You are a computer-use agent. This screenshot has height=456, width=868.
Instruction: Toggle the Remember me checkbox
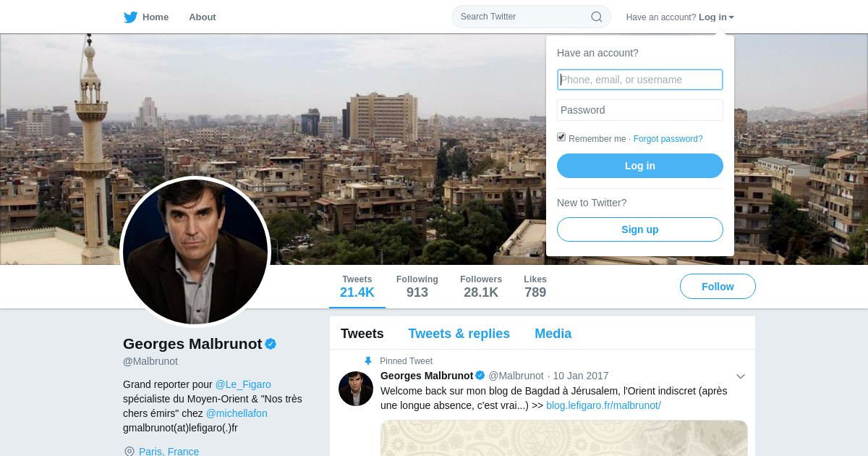[x=561, y=137]
